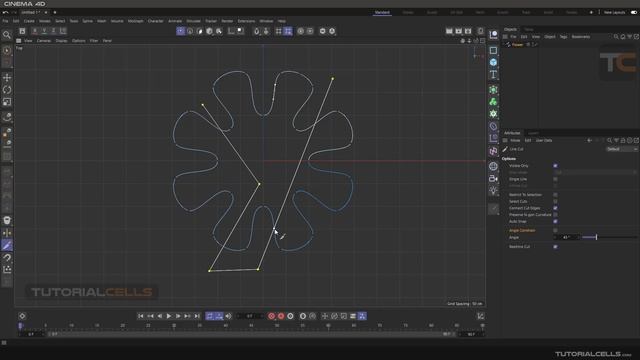Select the Rotate tool in left toolbar

point(7,90)
